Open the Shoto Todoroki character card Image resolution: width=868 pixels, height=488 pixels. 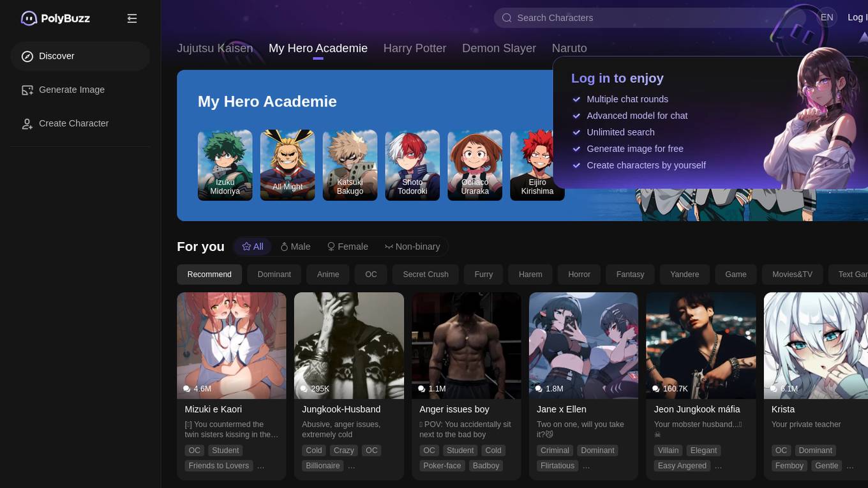pos(413,165)
